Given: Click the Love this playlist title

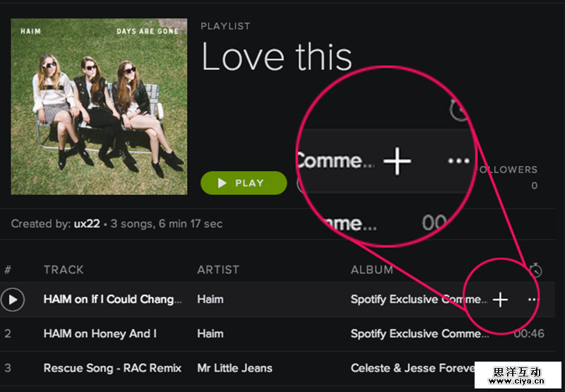Looking at the screenshot, I should (276, 57).
